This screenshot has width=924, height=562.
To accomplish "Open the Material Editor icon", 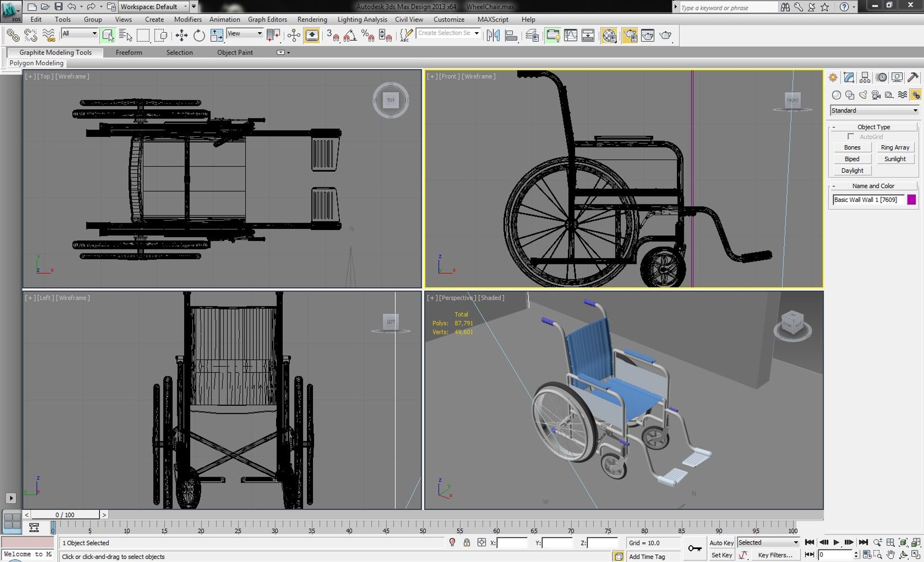I will point(609,35).
